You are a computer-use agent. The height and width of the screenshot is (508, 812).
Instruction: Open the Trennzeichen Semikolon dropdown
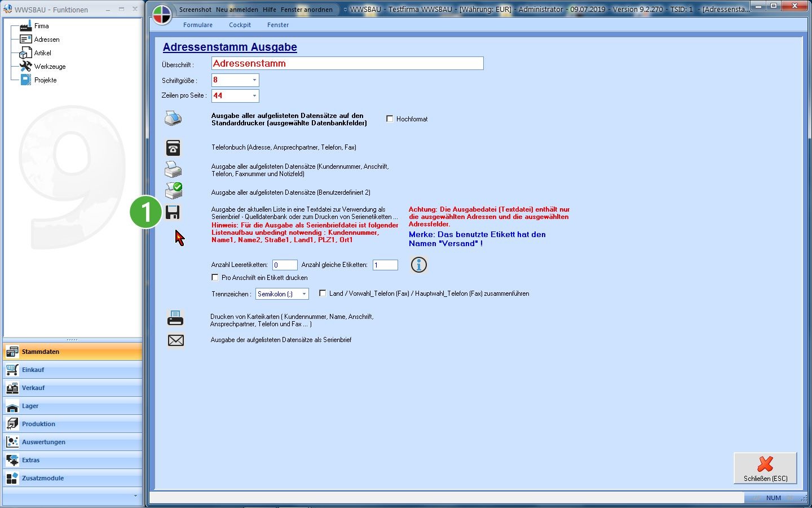tap(304, 294)
